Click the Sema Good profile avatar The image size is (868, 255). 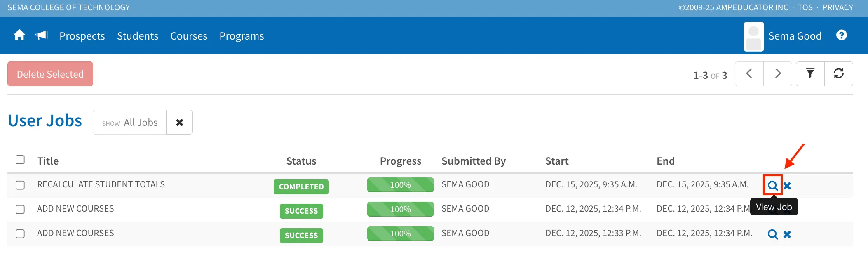[753, 36]
